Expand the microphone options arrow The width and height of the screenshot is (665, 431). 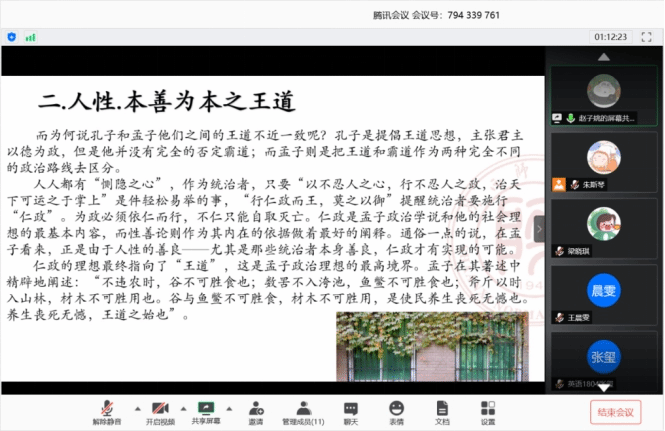click(129, 407)
